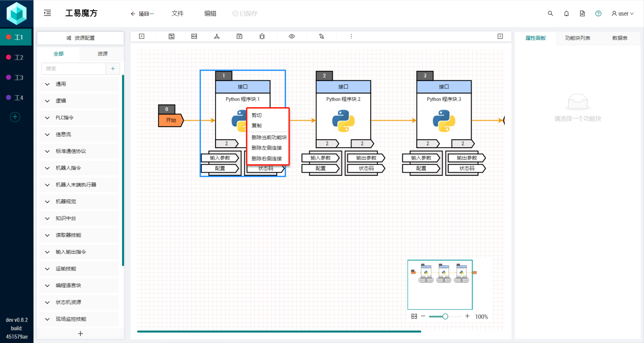This screenshot has height=343, width=644.
Task: Click the connection route toolbar icon
Action: click(322, 36)
